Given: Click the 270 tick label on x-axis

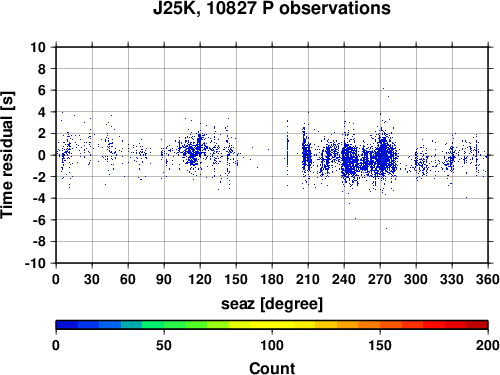Looking at the screenshot, I should pyautogui.click(x=380, y=279).
